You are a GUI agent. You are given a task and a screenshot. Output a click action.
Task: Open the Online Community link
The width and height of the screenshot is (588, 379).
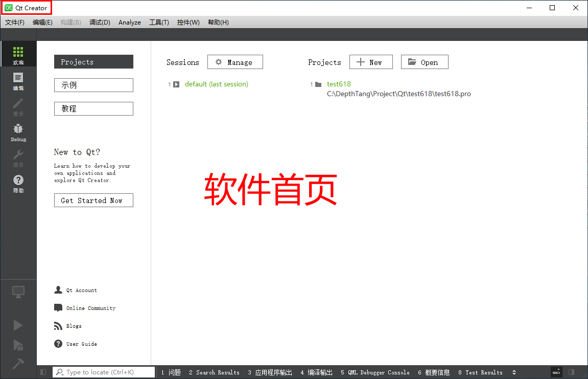coord(85,308)
